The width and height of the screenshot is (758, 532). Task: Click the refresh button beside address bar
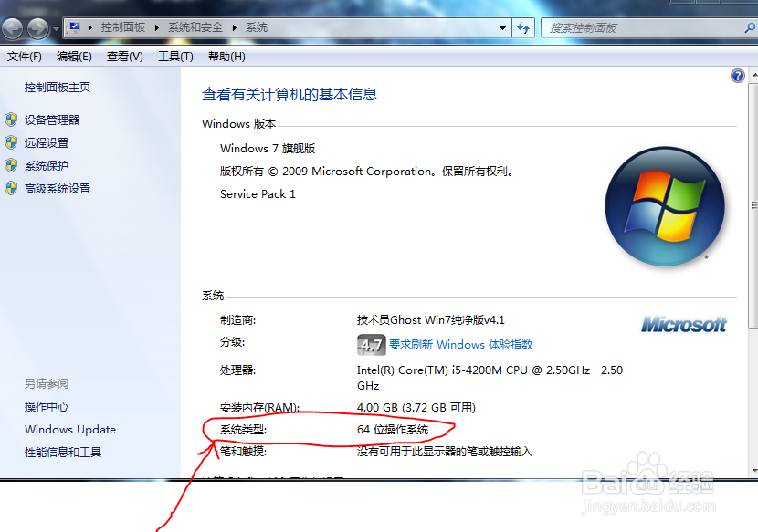click(523, 28)
